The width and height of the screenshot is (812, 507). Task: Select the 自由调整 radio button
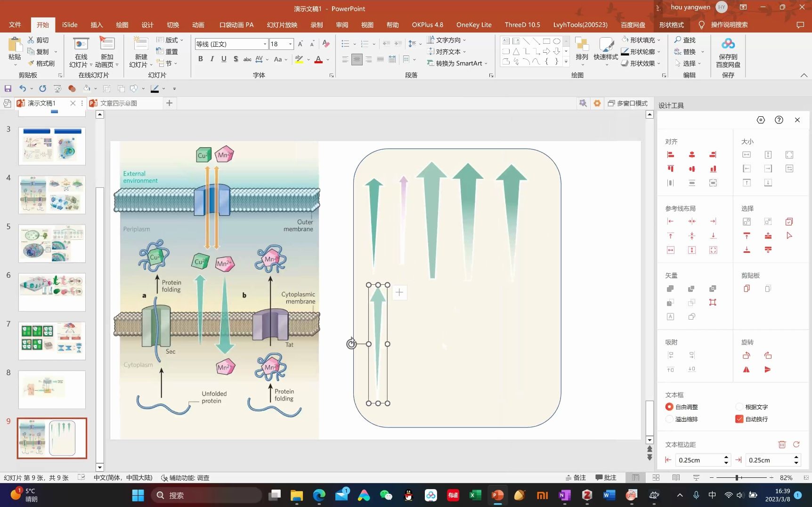tap(669, 407)
